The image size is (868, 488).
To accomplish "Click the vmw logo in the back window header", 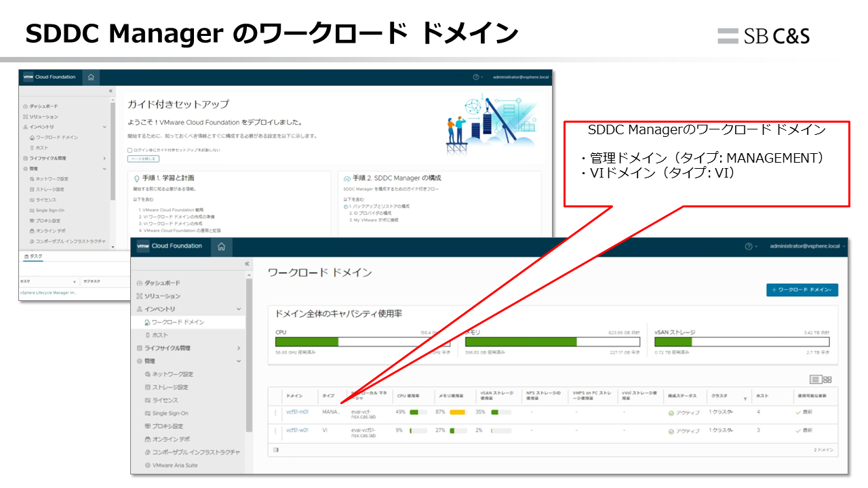I will tap(28, 77).
